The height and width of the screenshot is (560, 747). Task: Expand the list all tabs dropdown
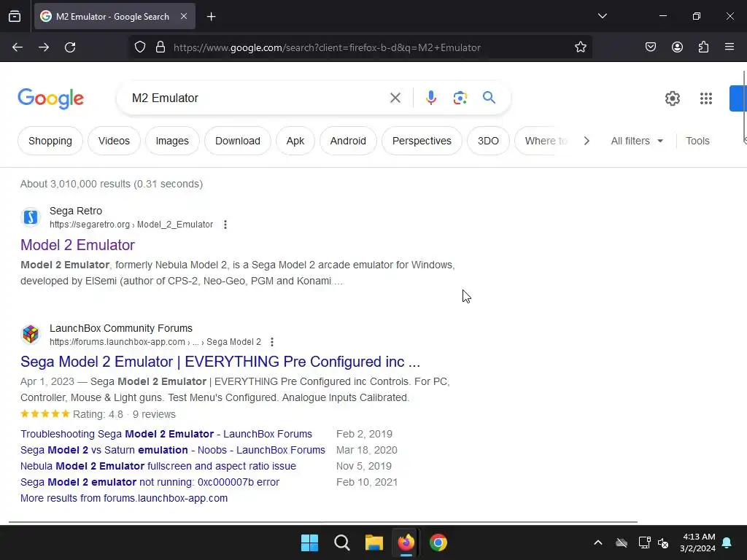(x=602, y=16)
